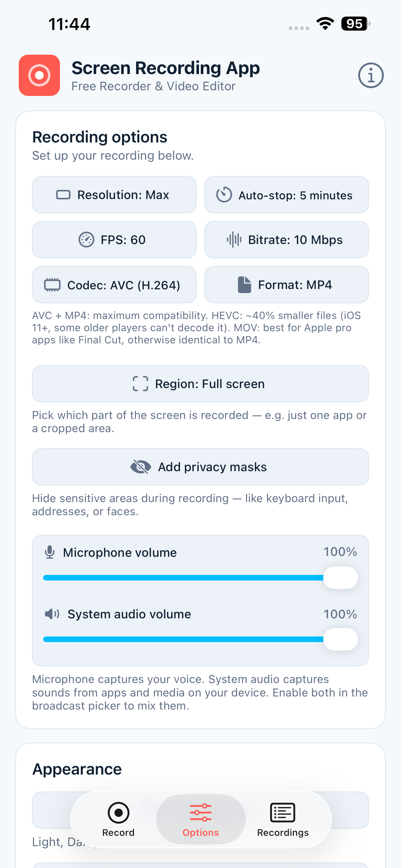Switch Codec from AVC (H.264)
Viewport: 401px width, 868px height.
(114, 285)
